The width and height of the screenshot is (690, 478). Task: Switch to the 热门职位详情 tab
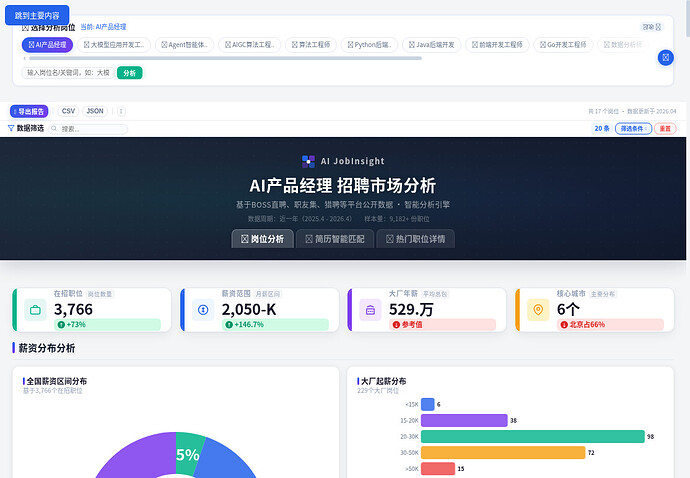pos(415,239)
